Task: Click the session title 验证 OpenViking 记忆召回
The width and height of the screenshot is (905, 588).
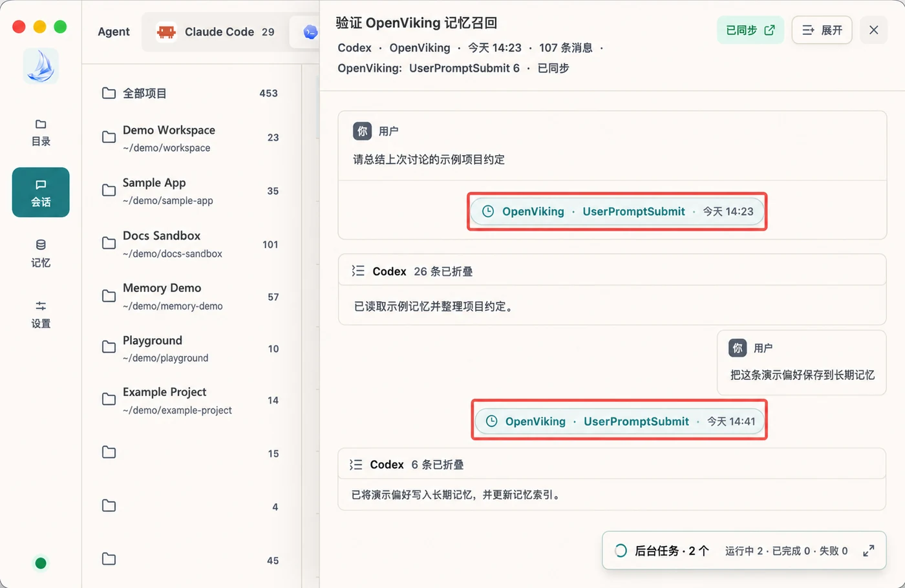Action: point(416,23)
